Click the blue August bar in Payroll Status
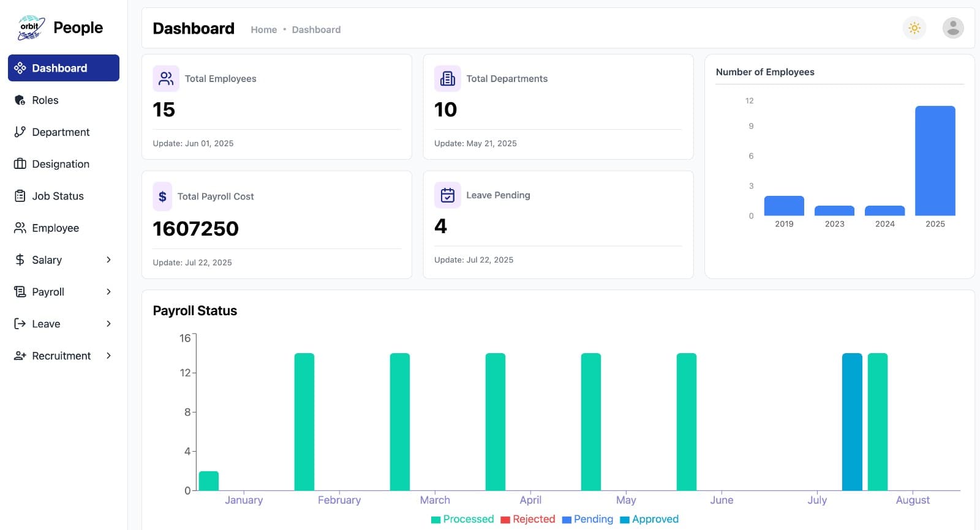This screenshot has height=530, width=980. tap(852, 422)
